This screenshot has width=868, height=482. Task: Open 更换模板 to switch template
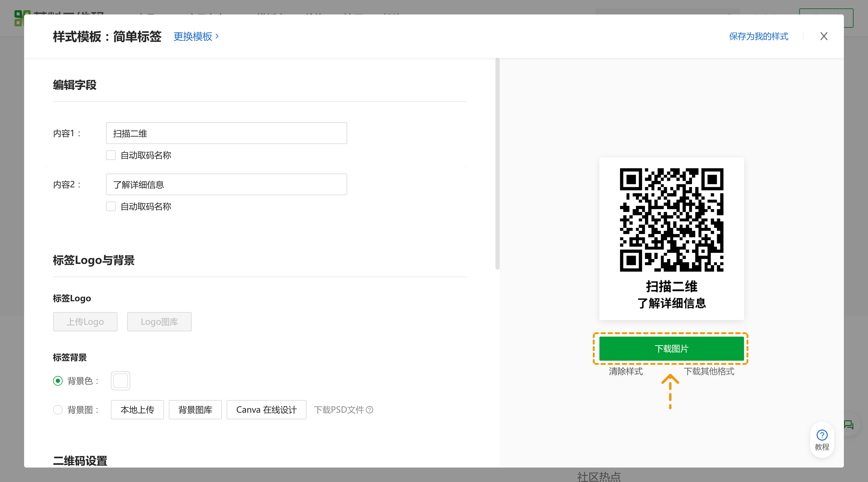point(196,36)
